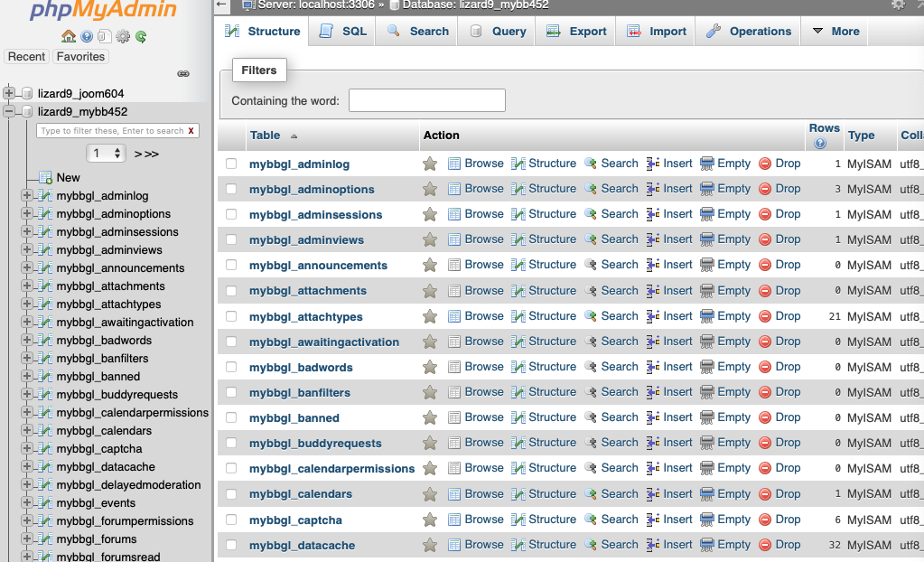Browse icon in mybbgl_awaitingactivation row
The height and width of the screenshot is (562, 924).
pyautogui.click(x=453, y=342)
